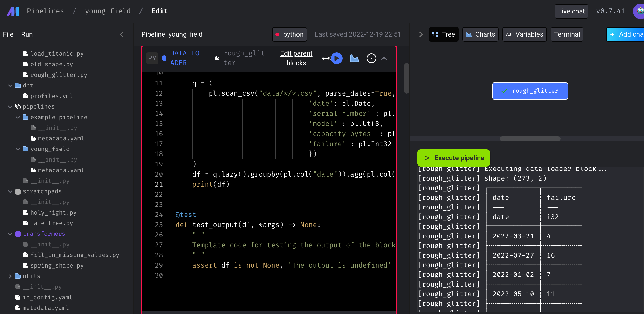644x314 pixels.
Task: Toggle the Terminal panel view
Action: click(567, 34)
